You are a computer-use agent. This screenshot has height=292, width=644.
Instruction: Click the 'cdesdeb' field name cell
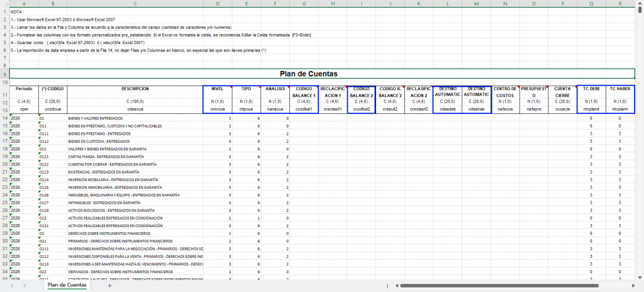pos(448,109)
